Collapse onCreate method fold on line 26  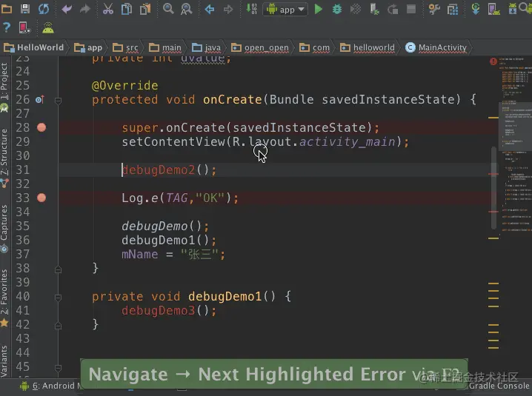[x=58, y=101]
